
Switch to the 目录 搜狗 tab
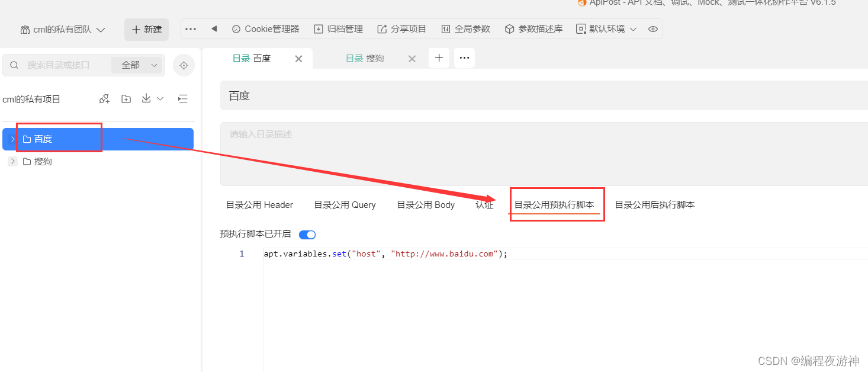point(365,58)
